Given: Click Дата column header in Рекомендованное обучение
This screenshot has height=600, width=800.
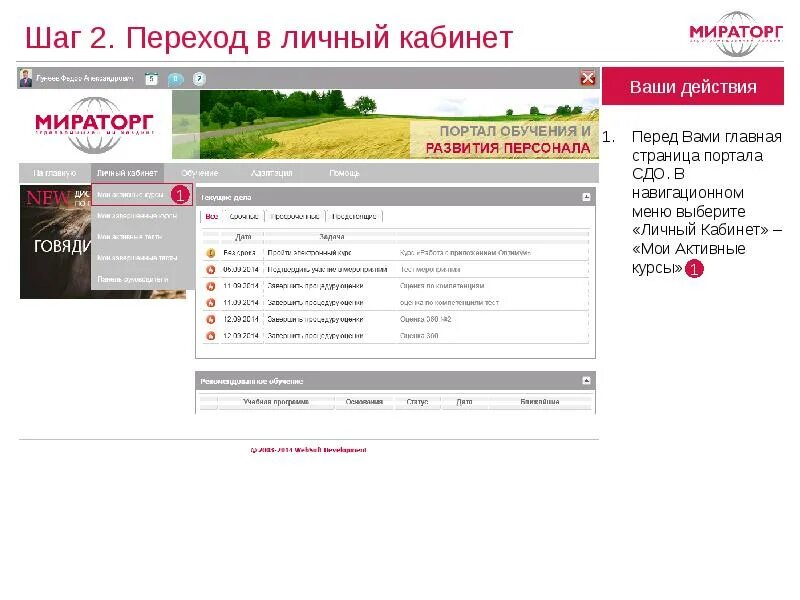Looking at the screenshot, I should click(x=464, y=402).
